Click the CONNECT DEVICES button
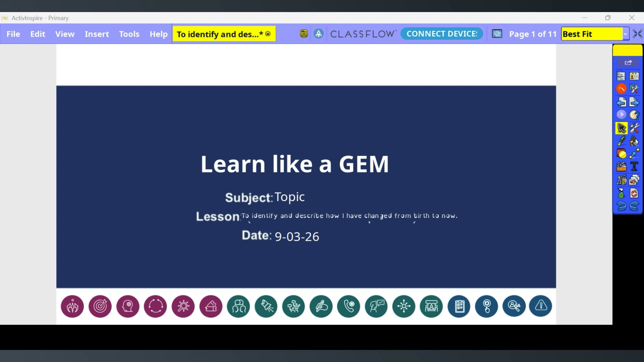The image size is (644, 362). tap(442, 34)
